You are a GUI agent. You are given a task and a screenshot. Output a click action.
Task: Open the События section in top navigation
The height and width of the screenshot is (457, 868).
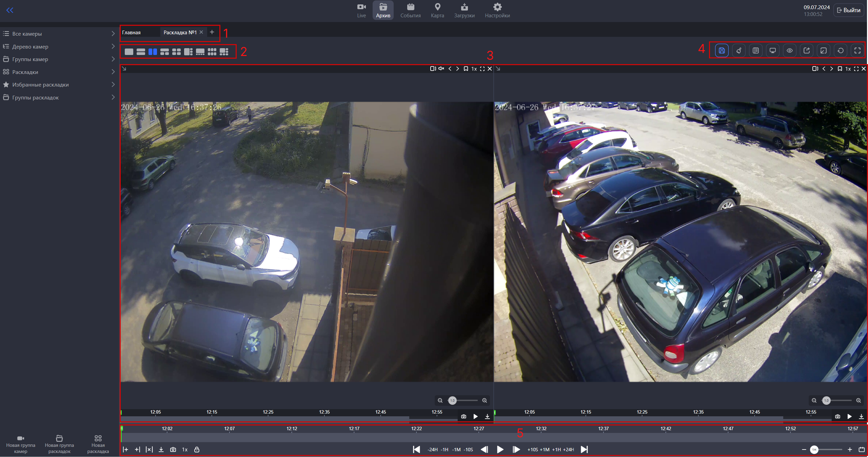pos(410,10)
